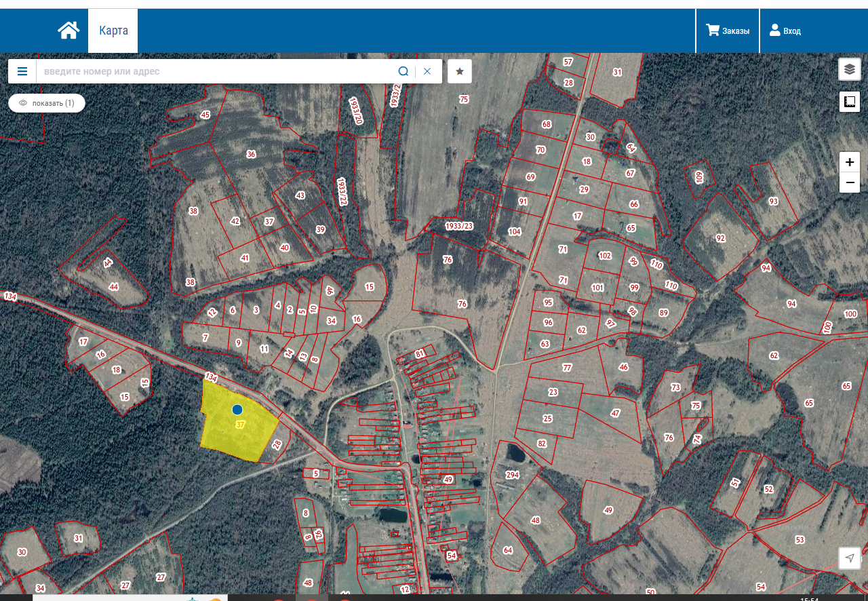Viewport: 868px width, 601px height.
Task: Select parcel labeled 77
Action: [x=567, y=368]
